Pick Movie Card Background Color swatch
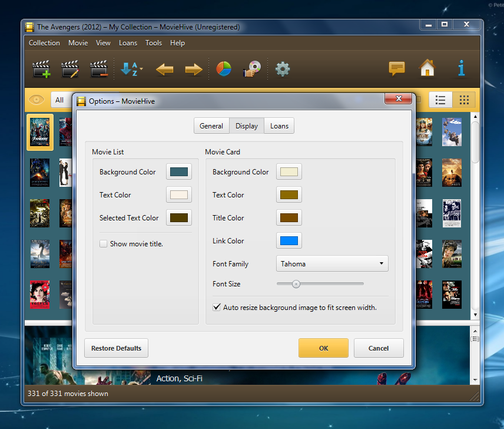The height and width of the screenshot is (429, 504). point(289,171)
